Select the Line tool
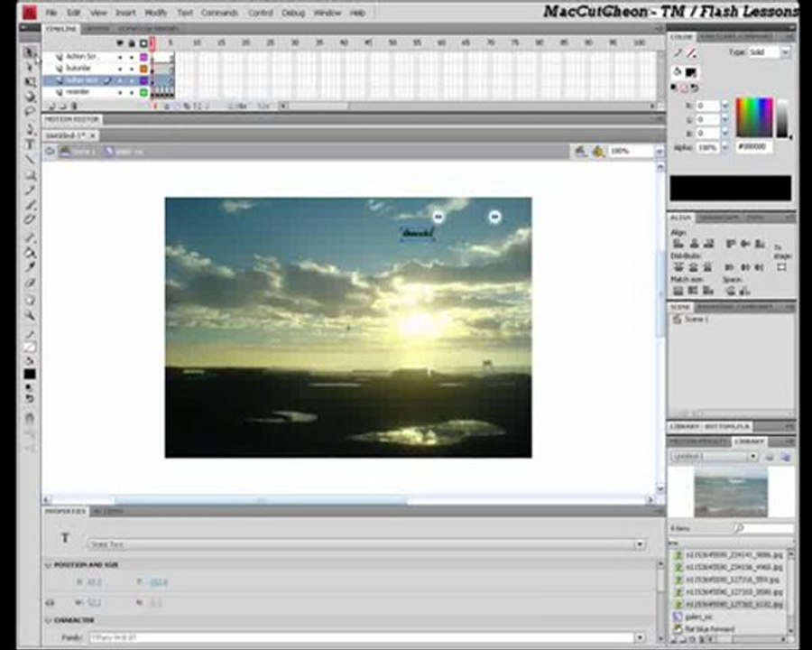 [30, 159]
